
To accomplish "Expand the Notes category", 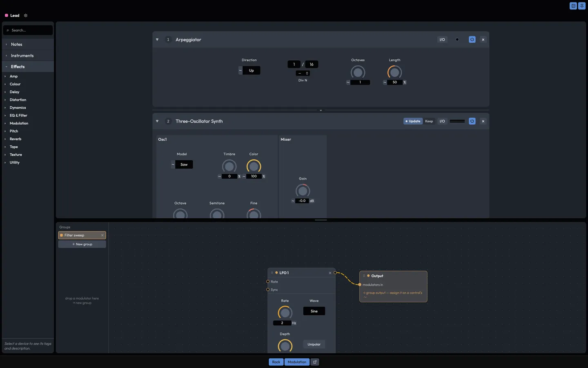I will click(28, 44).
